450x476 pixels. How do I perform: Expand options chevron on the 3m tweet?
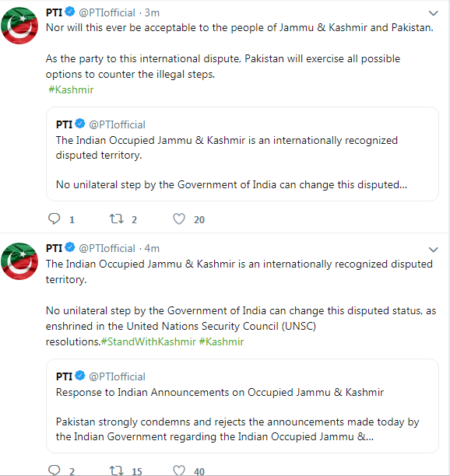433,13
